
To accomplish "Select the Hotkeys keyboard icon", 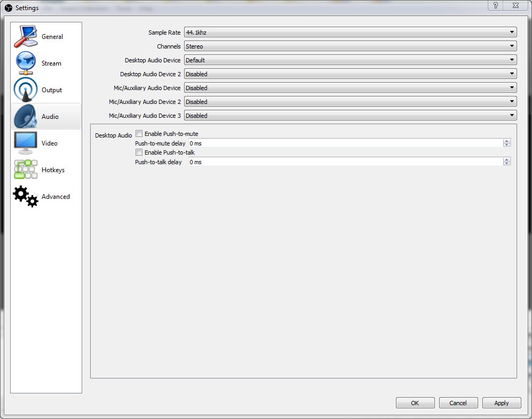I will coord(26,170).
